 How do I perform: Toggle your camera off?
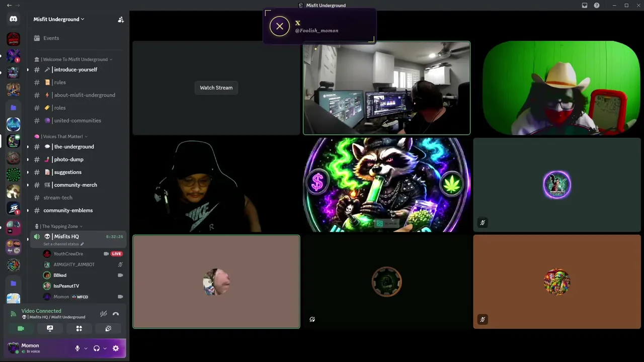(x=21, y=328)
